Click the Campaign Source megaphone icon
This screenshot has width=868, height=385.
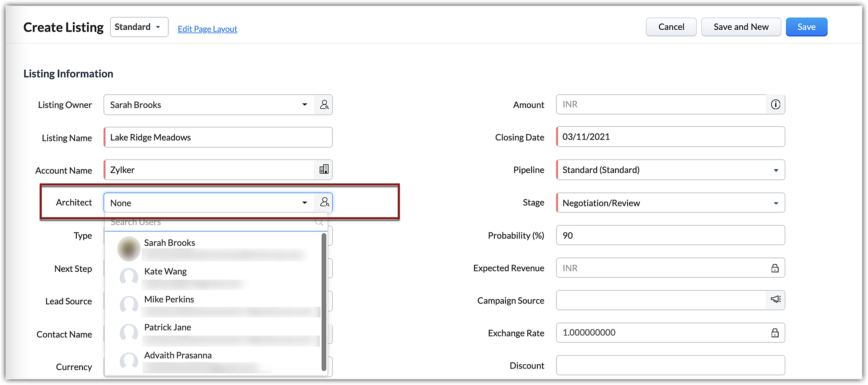(775, 300)
